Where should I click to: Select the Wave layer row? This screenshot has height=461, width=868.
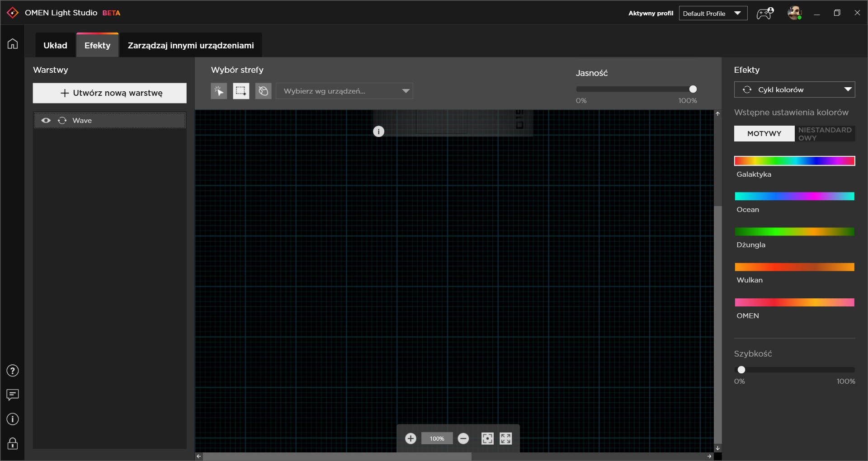pyautogui.click(x=109, y=120)
